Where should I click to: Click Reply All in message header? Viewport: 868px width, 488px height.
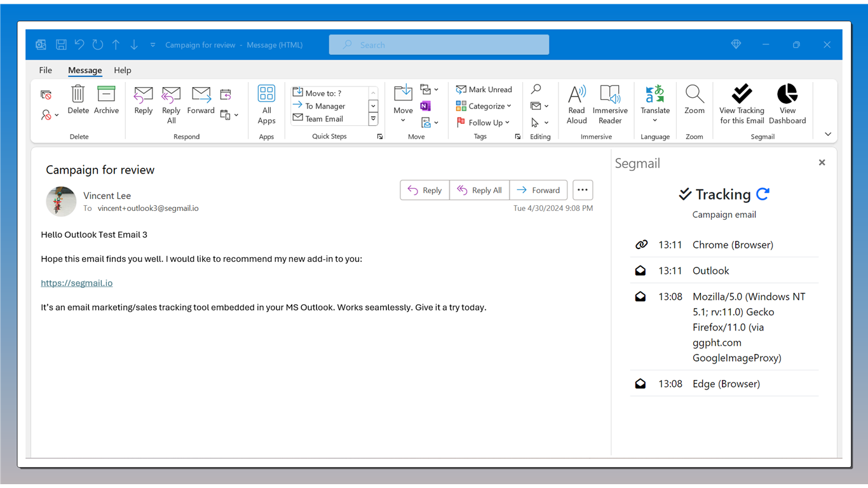tap(480, 190)
